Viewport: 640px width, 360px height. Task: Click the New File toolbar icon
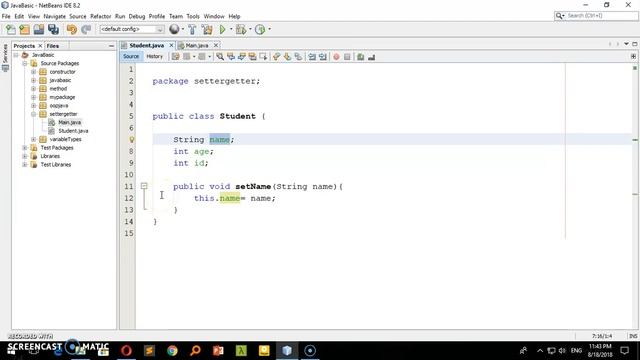11,29
